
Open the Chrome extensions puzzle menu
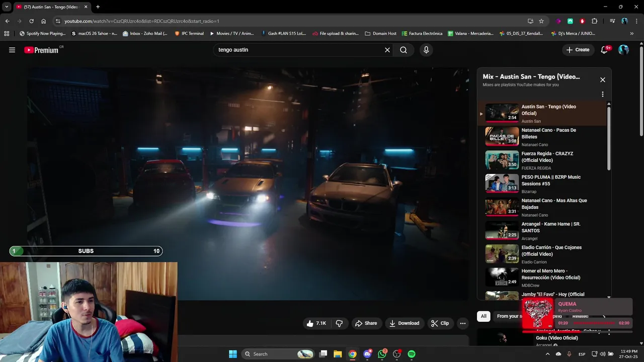click(x=595, y=21)
